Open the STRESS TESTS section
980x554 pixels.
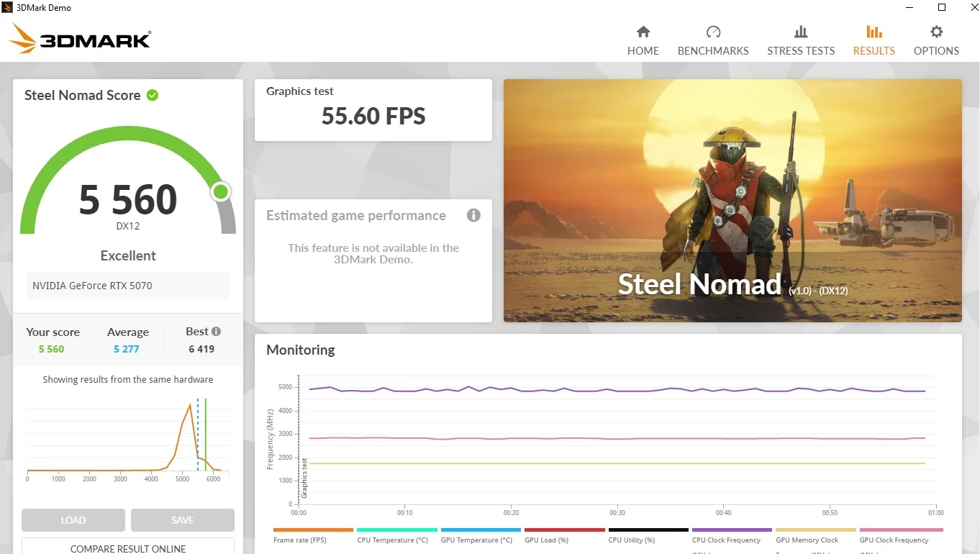801,41
